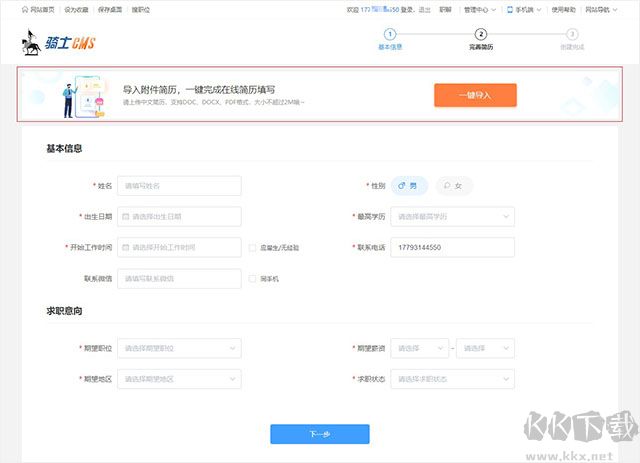This screenshot has width=640, height=463.
Task: Click the 姓名 input field
Action: [x=179, y=186]
